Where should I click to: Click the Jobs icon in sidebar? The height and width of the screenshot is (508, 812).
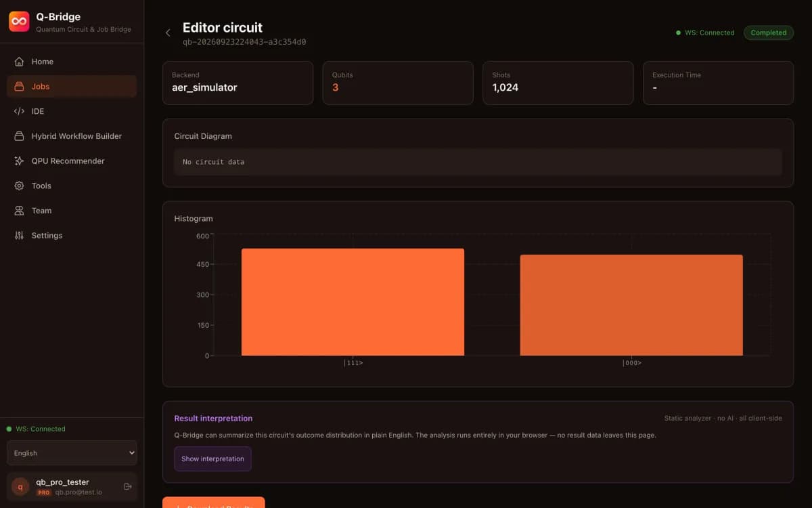19,87
